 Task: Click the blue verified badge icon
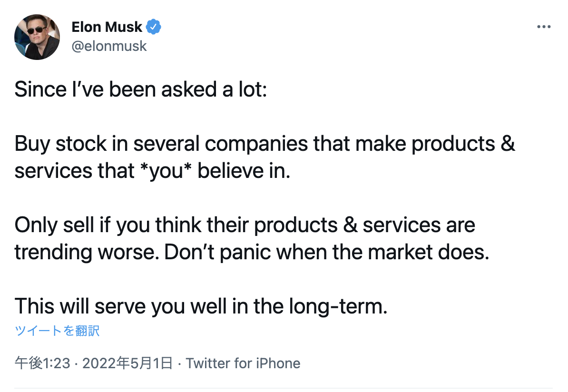[x=154, y=27]
